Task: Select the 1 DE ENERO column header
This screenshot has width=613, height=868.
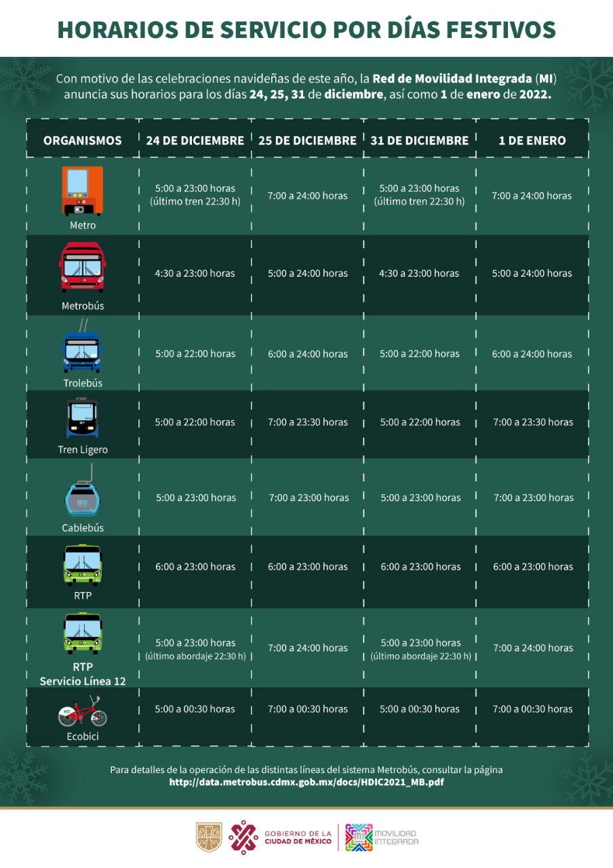Action: (532, 140)
